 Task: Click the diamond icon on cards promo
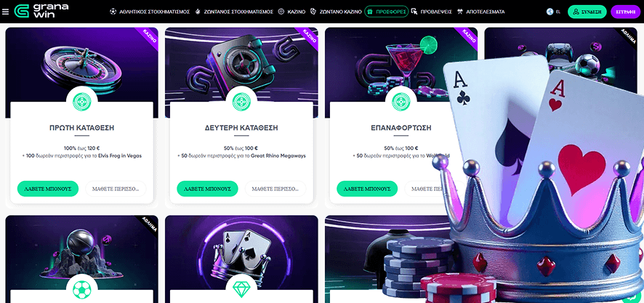pyautogui.click(x=241, y=289)
